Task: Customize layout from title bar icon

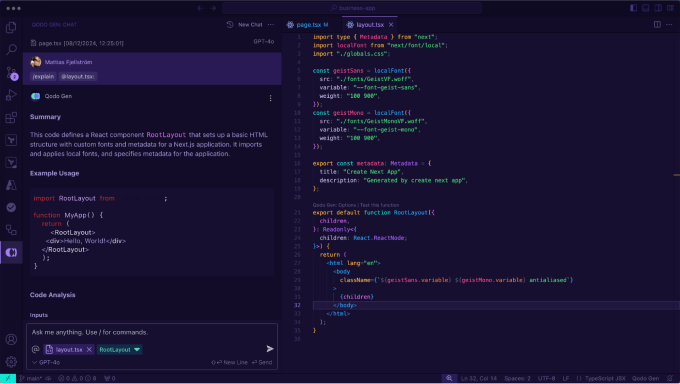Action: click(670, 8)
